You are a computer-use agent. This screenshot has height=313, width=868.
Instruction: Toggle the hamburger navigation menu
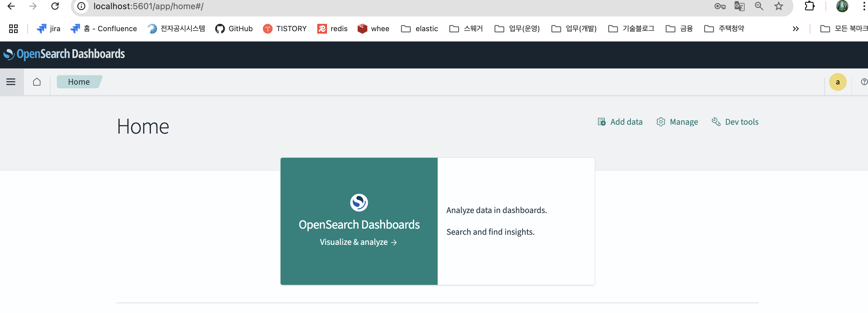pyautogui.click(x=11, y=82)
